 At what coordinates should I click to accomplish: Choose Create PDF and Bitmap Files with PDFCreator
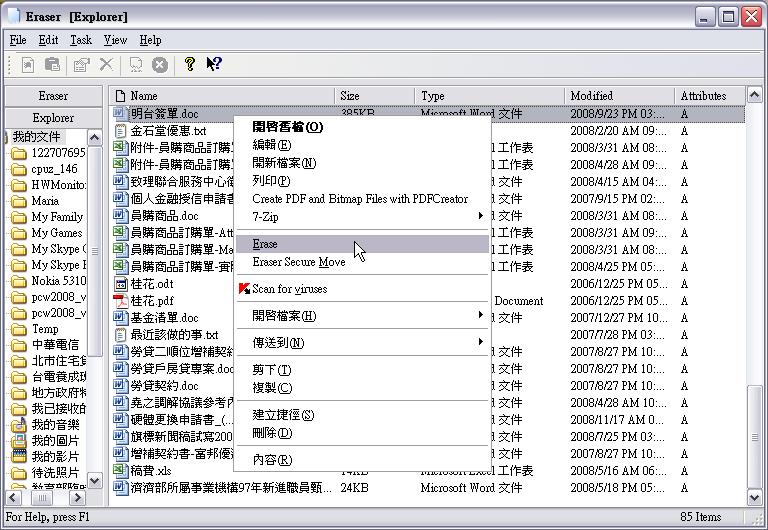tap(362, 199)
